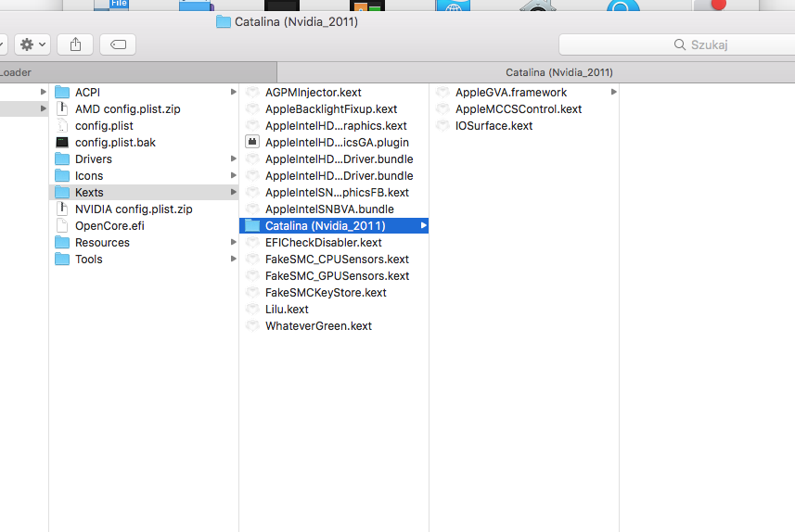Focus the Szukaj search field
The height and width of the screenshot is (532, 795).
click(677, 44)
